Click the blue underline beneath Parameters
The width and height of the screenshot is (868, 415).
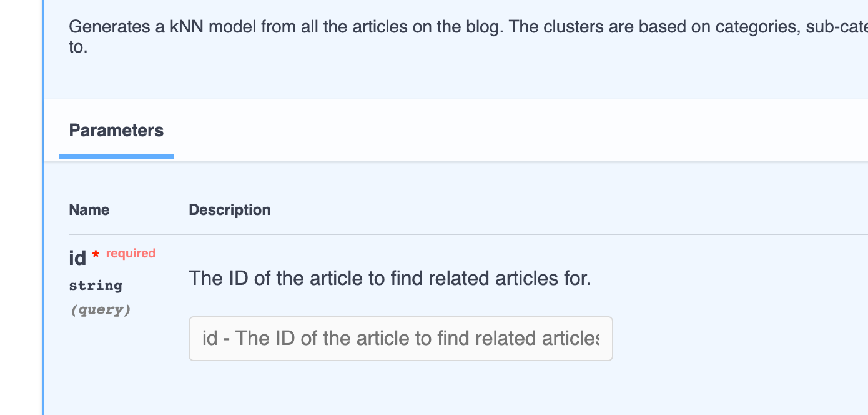tap(116, 156)
